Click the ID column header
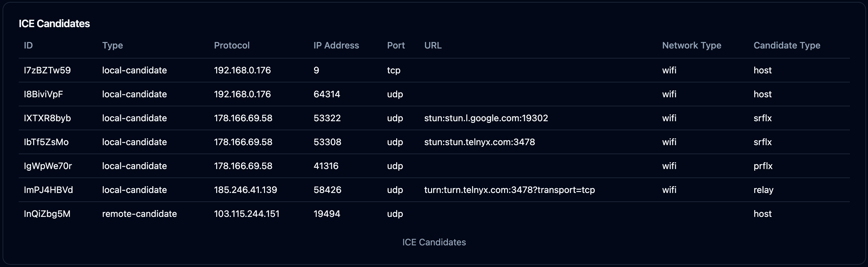Viewport: 868px width, 267px height. 28,45
